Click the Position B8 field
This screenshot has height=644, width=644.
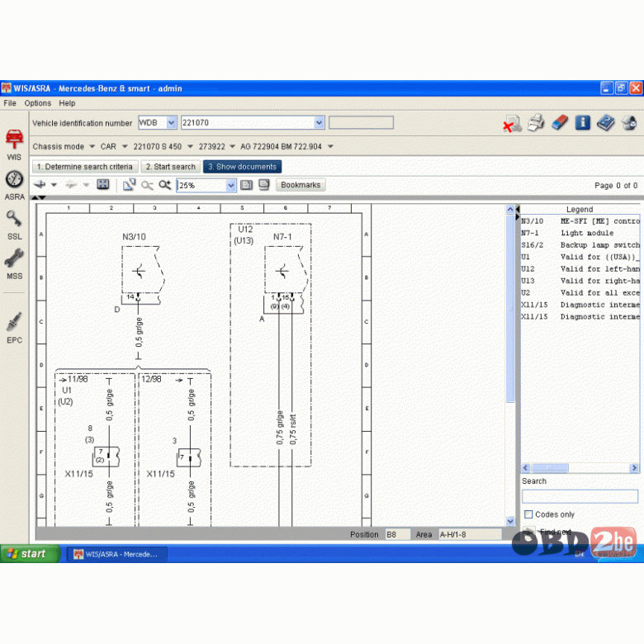click(398, 534)
